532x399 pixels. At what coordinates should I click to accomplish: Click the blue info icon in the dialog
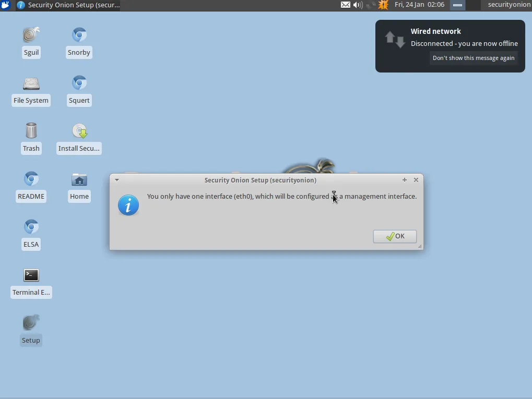point(128,205)
